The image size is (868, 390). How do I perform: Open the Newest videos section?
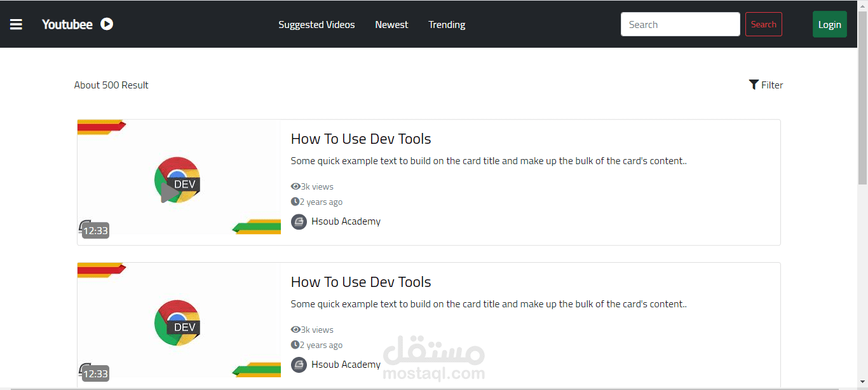(391, 24)
